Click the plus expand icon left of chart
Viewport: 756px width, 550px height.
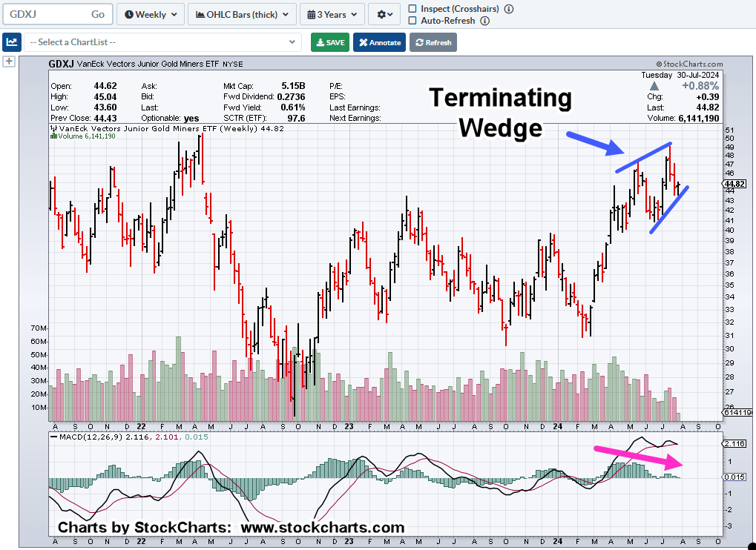9,62
